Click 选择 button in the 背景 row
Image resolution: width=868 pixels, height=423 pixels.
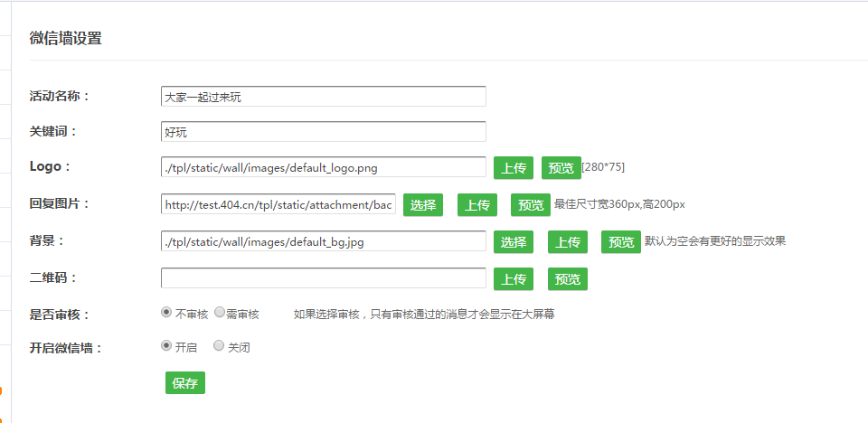tap(514, 241)
